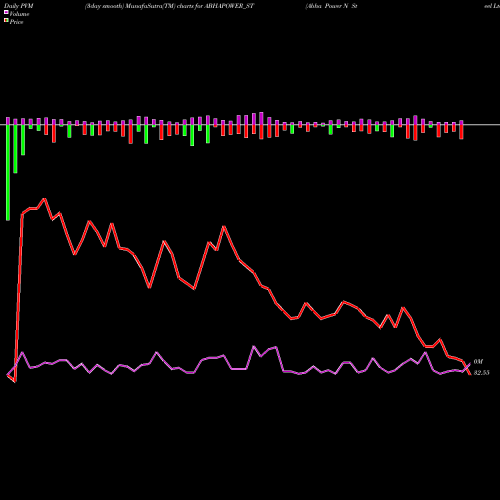Select the Price legend label
Viewport: 500px width, 500px height.
[x=16, y=22]
